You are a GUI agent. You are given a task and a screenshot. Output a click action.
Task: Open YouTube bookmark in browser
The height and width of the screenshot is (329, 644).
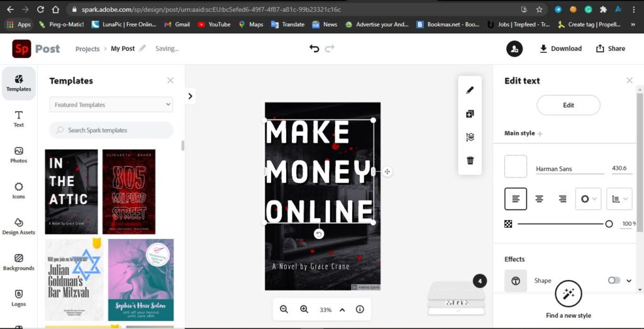tap(214, 25)
